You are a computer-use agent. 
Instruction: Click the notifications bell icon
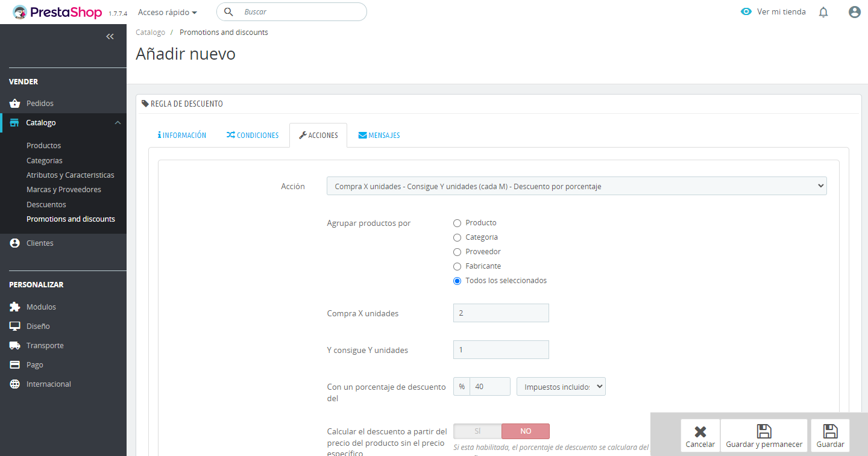[823, 12]
